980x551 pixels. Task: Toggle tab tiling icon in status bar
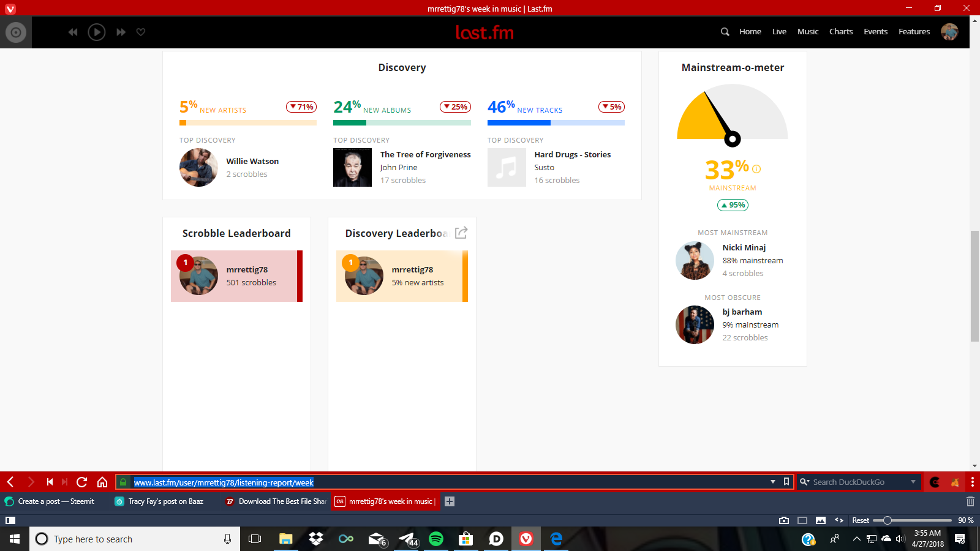pos(802,520)
